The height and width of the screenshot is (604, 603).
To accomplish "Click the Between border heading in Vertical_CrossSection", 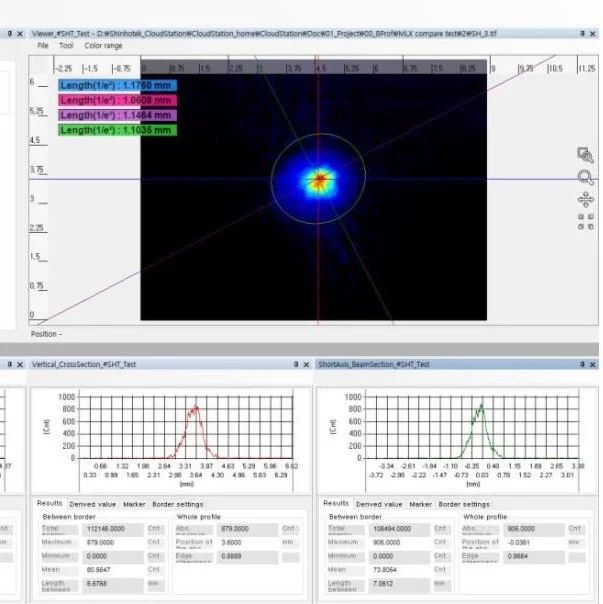I will point(69,517).
